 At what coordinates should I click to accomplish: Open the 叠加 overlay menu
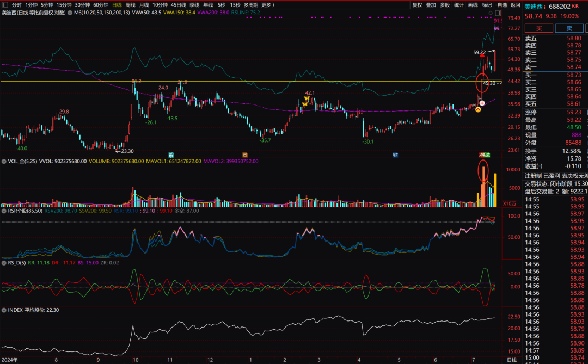pyautogui.click(x=431, y=5)
